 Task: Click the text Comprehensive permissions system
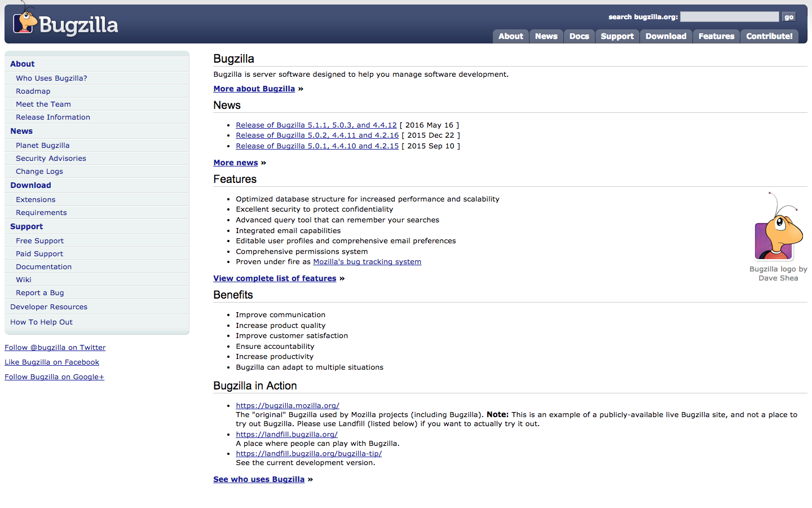click(x=302, y=252)
